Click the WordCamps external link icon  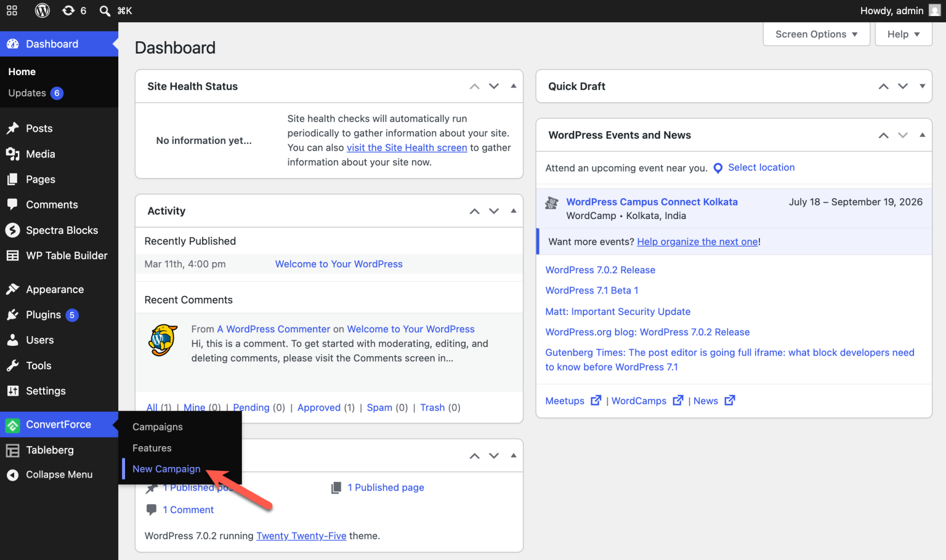(677, 401)
